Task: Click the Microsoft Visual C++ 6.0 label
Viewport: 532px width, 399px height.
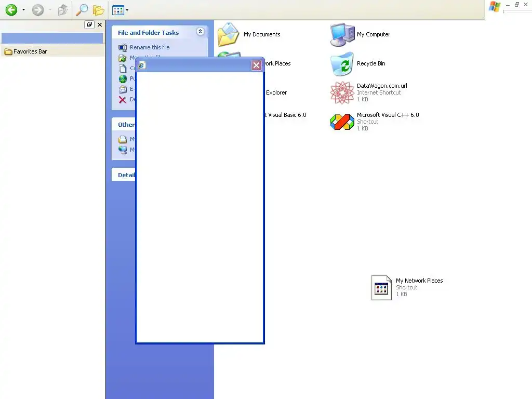Action: click(388, 115)
